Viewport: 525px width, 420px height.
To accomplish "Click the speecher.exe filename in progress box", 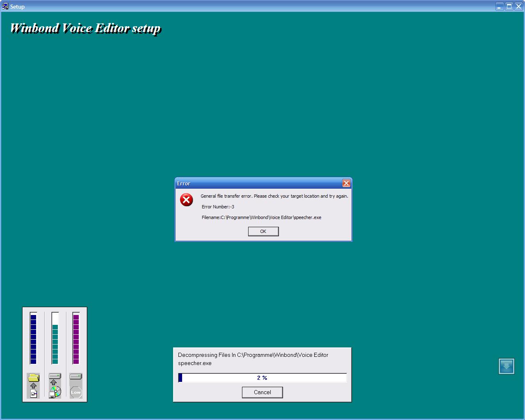I will pos(195,363).
